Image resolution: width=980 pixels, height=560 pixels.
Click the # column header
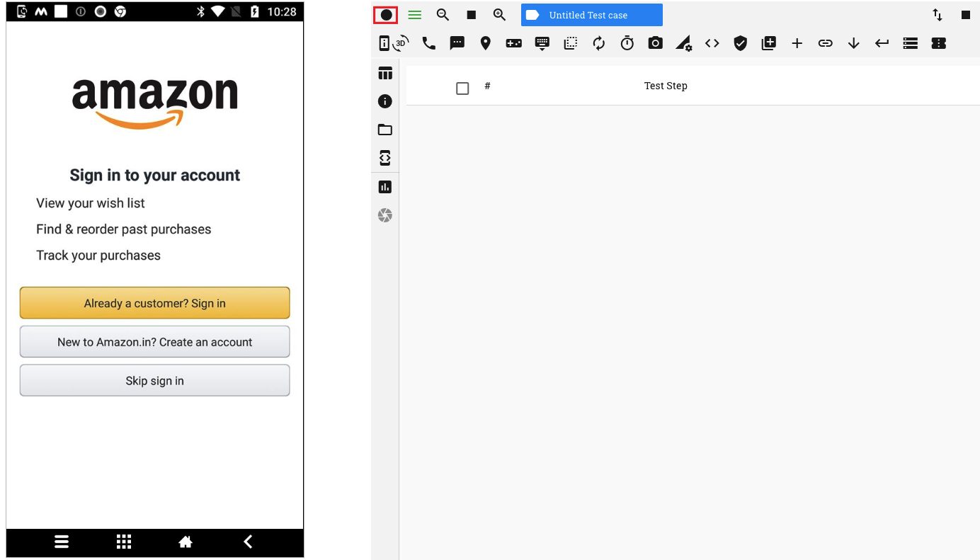pos(487,86)
